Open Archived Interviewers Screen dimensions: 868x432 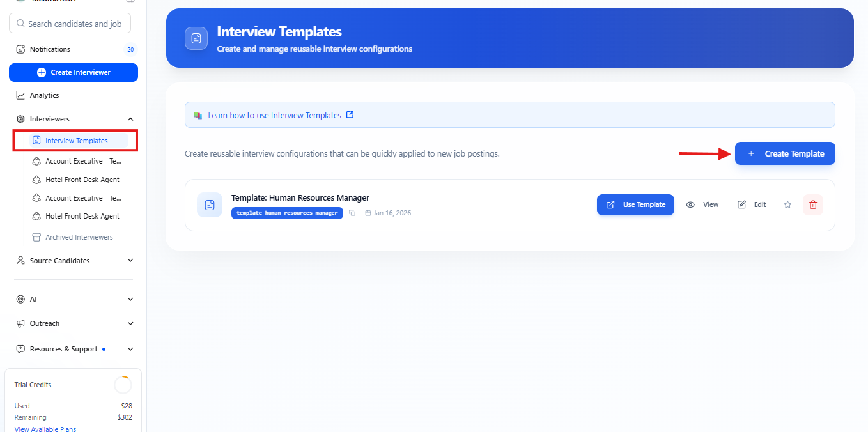coord(79,237)
